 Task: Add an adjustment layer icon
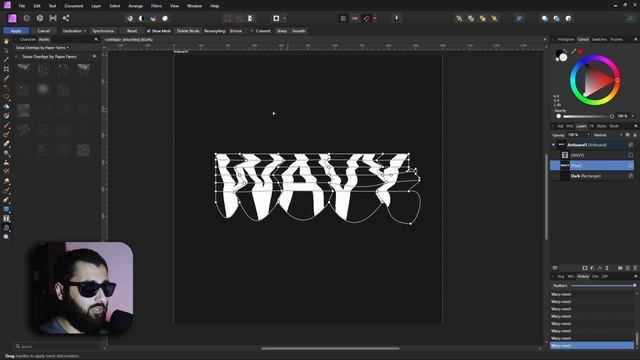[592, 268]
